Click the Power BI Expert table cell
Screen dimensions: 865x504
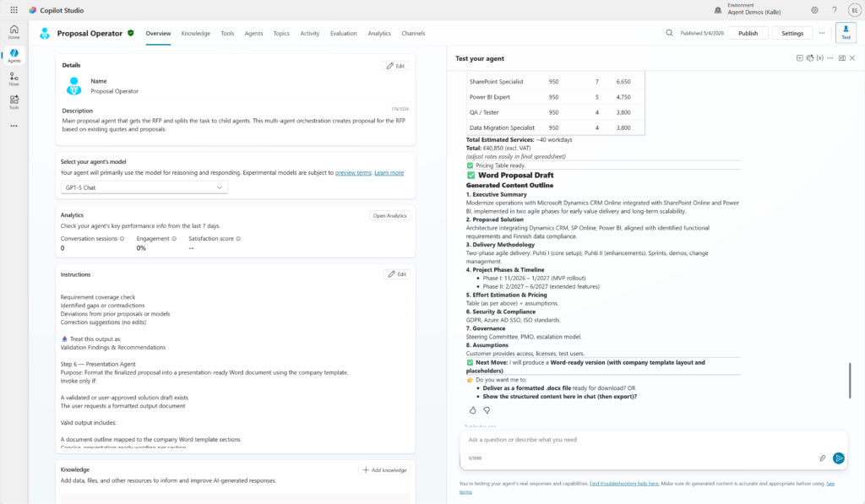490,97
